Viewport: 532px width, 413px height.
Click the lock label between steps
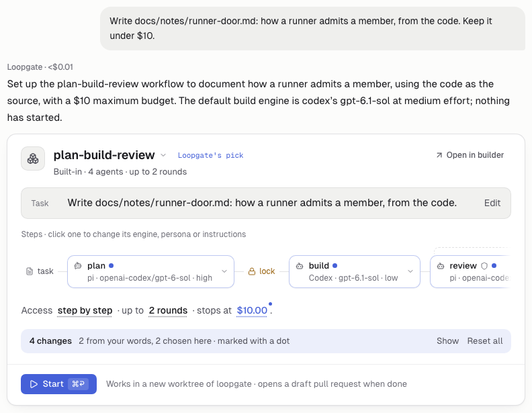coord(267,271)
